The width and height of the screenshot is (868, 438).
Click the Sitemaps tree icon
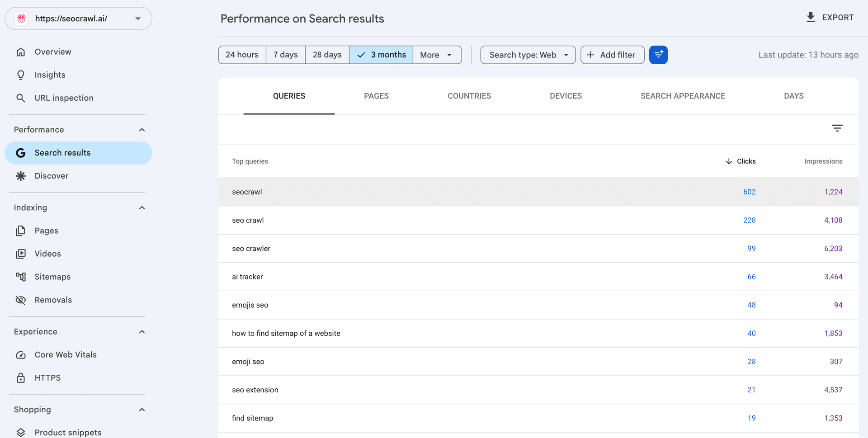click(x=21, y=277)
